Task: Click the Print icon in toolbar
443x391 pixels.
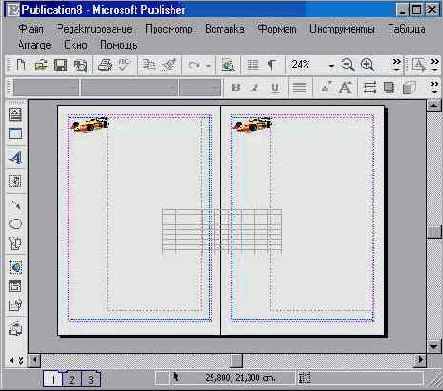Action: click(105, 65)
